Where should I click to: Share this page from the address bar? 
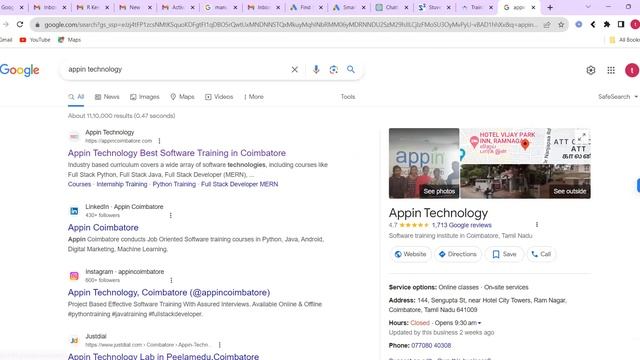click(547, 25)
